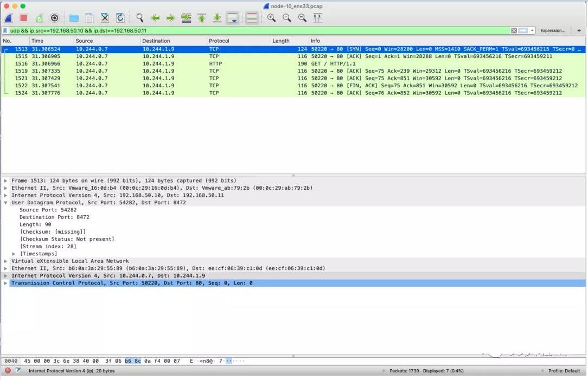Open the display filter history dropdown arrow

tap(533, 30)
